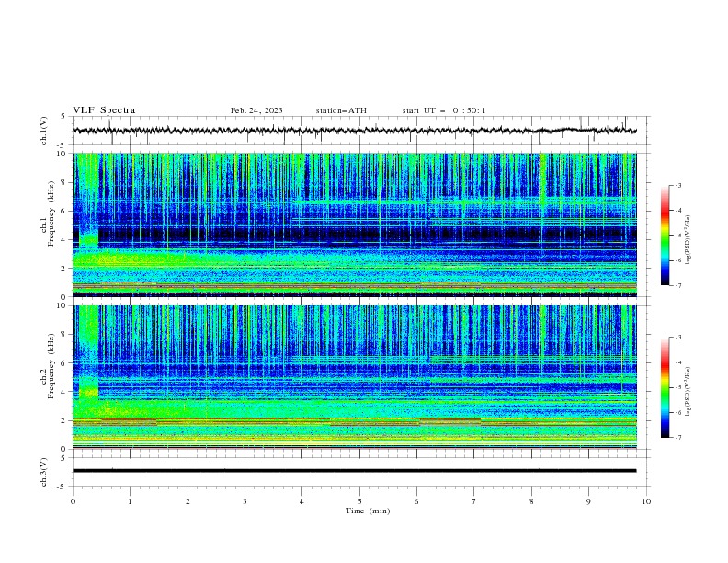Viewport: 728px width, 563px height.
Task: Select the "Feb. 24, 2023" date label
Action: coord(256,110)
